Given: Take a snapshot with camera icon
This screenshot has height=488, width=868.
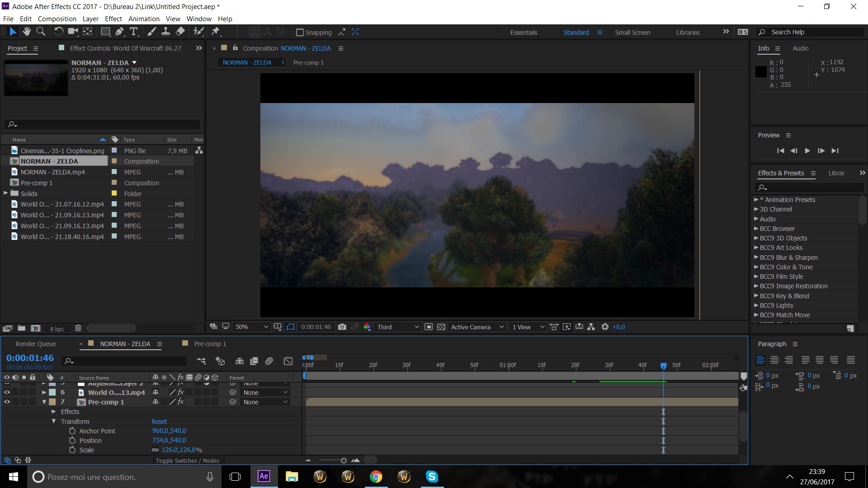Looking at the screenshot, I should [x=342, y=327].
